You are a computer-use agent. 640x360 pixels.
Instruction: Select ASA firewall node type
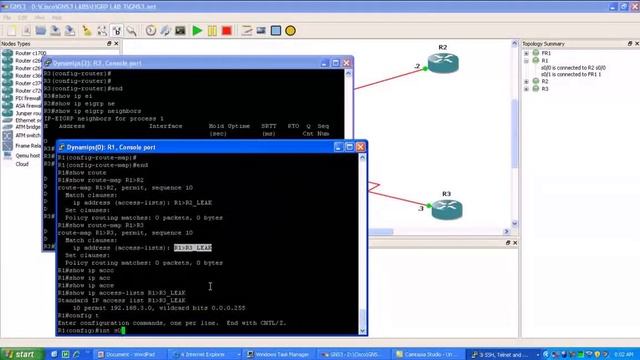coord(21,106)
